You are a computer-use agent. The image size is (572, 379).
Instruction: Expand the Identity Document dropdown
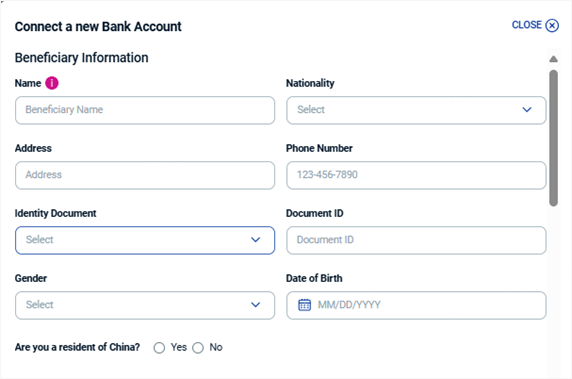[x=145, y=240]
